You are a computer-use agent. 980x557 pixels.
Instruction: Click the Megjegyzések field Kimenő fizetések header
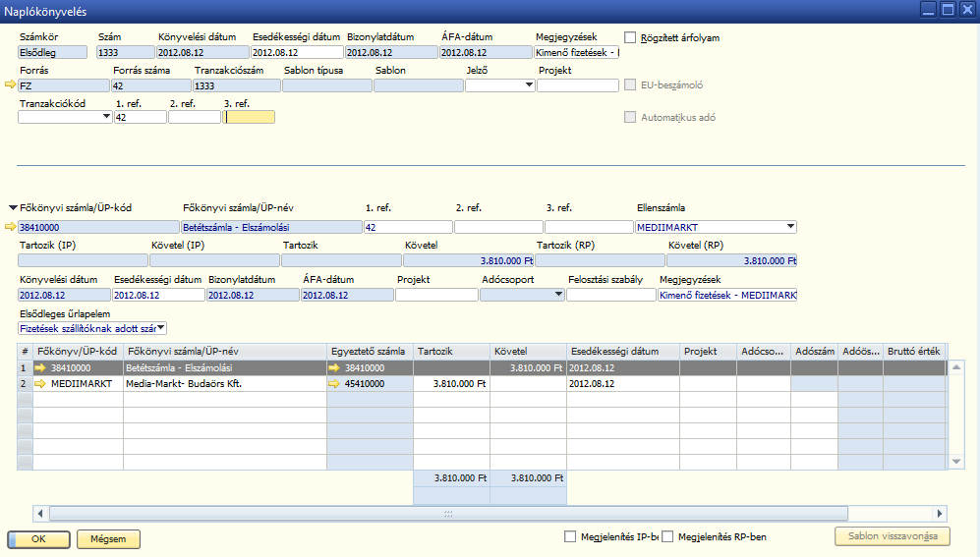point(576,52)
